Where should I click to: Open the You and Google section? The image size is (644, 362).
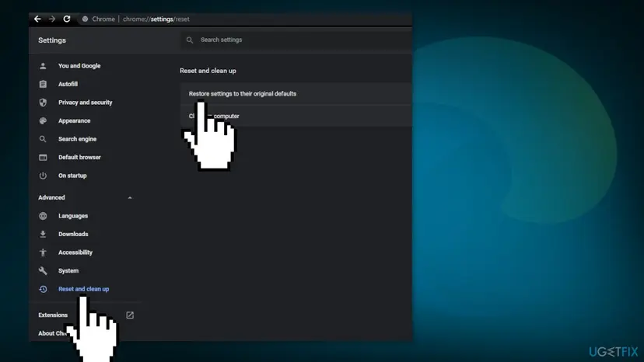[x=79, y=66]
